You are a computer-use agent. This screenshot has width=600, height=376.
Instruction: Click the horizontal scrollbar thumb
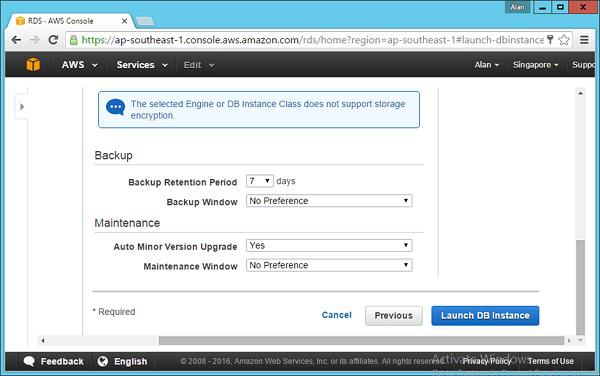click(361, 340)
